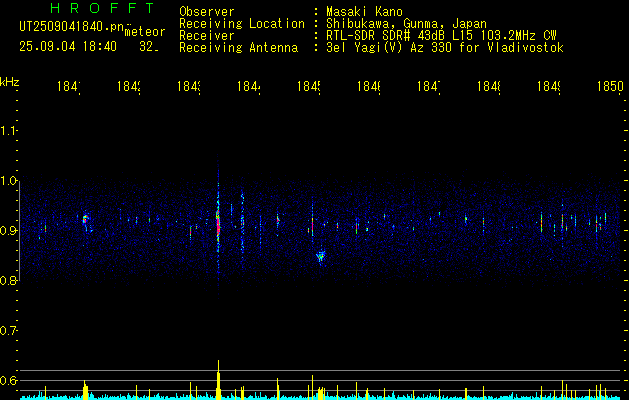The height and width of the screenshot is (400, 629).
Task: Click the 0.9 frequency axis label
Action: 9,231
